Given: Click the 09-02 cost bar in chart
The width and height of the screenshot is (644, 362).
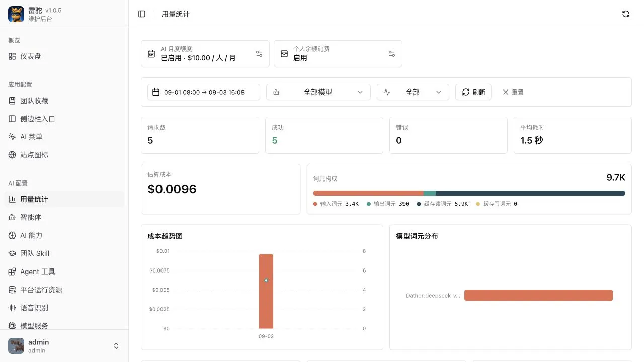Looking at the screenshot, I should 266,292.
